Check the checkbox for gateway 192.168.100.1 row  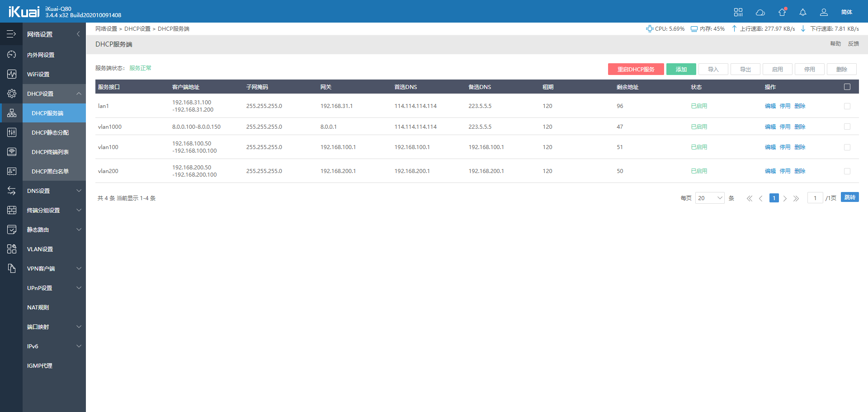(x=847, y=147)
